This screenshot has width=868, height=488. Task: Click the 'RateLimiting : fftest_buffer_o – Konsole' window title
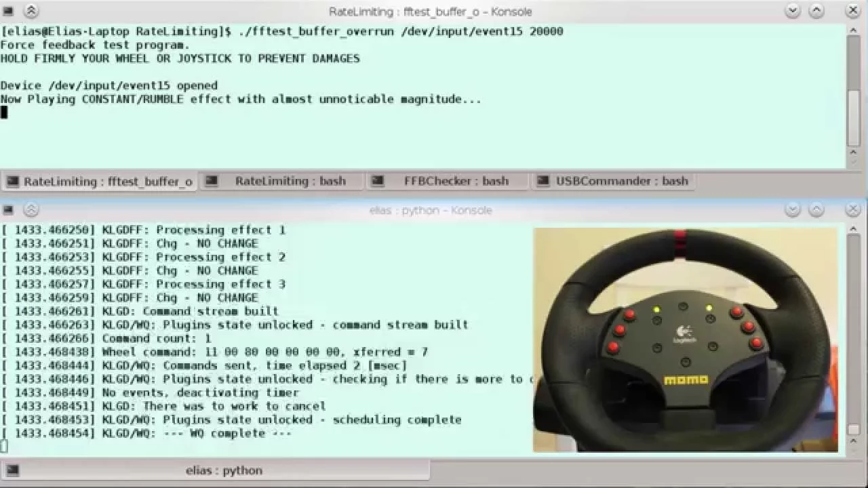[x=430, y=12]
